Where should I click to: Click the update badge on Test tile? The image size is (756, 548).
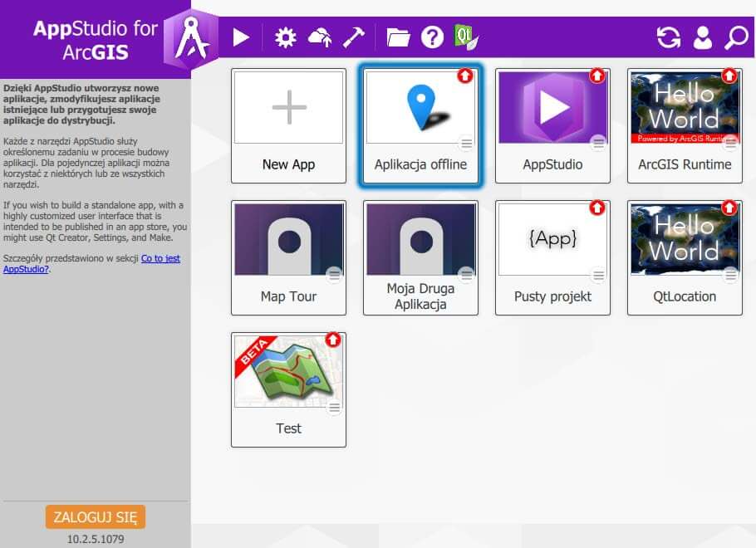[333, 340]
